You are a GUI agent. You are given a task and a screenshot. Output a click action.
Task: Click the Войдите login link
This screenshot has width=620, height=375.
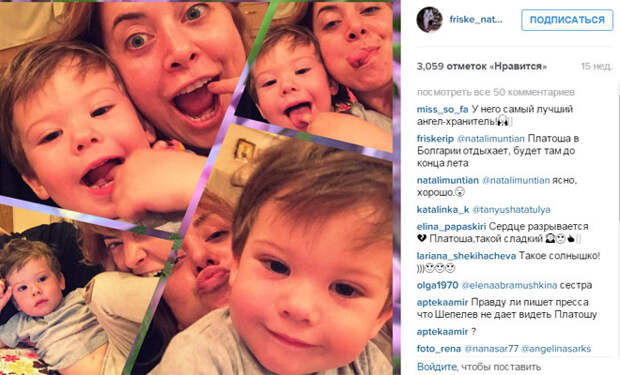(x=437, y=367)
